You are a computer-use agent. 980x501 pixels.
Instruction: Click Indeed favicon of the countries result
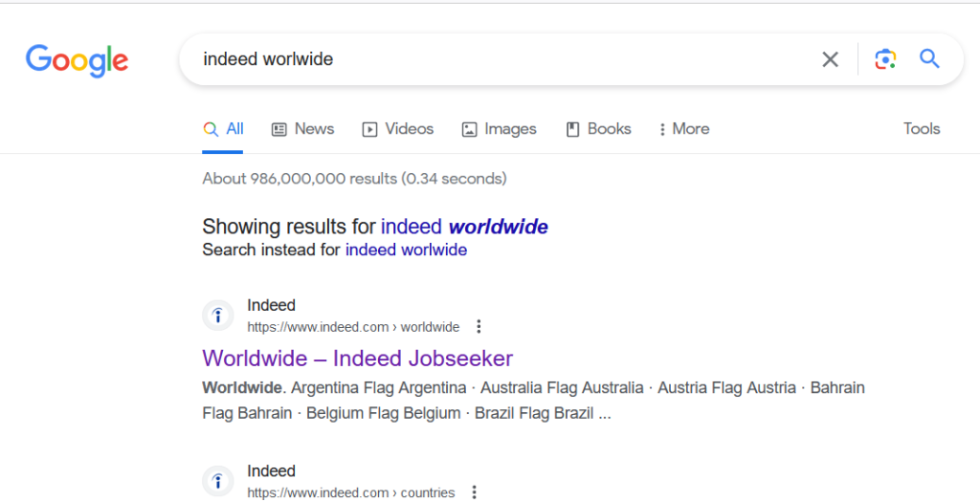[x=218, y=481]
